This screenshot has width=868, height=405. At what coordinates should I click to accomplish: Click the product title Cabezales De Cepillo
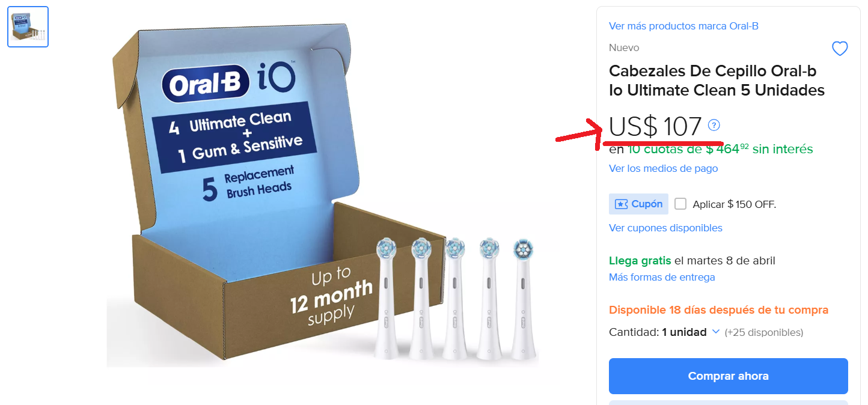[x=717, y=81]
